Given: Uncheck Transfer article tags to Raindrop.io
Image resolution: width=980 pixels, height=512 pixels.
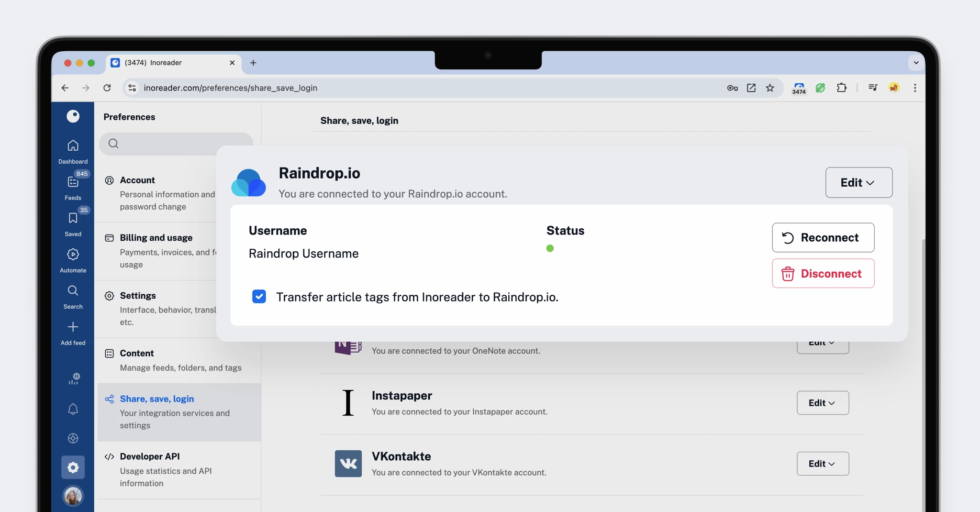Looking at the screenshot, I should [x=259, y=297].
